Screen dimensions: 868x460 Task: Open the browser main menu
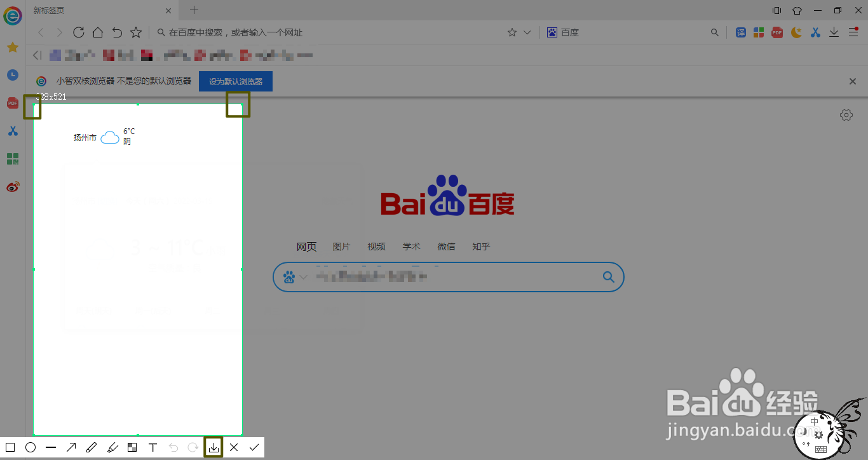(x=853, y=32)
